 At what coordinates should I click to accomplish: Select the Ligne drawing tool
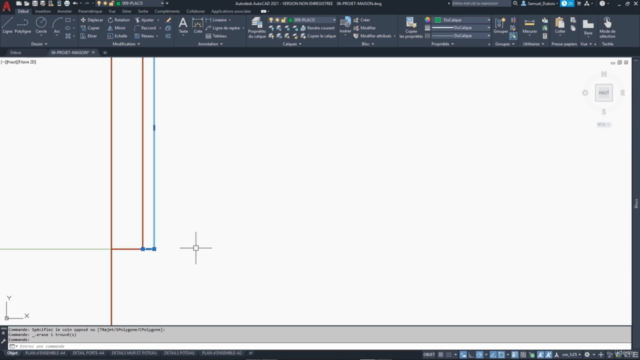(7, 25)
